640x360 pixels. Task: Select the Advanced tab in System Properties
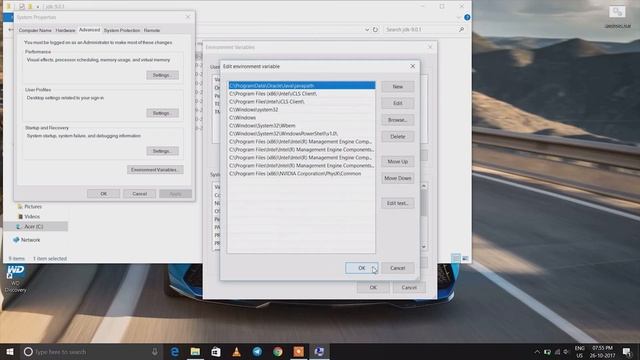(x=89, y=30)
